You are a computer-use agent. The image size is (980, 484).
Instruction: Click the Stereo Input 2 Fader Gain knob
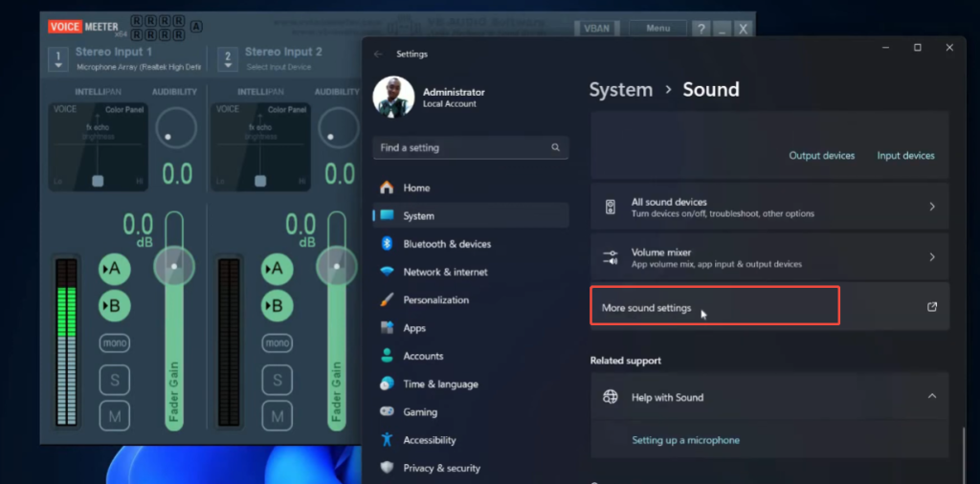[x=337, y=267]
